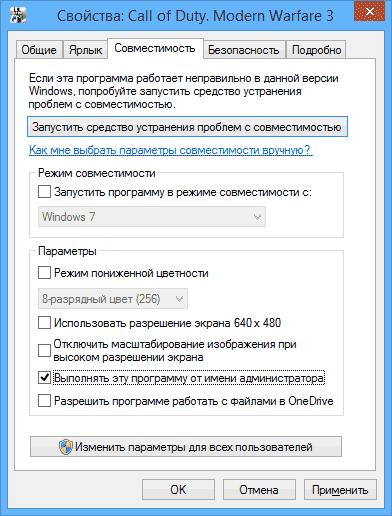
Task: Click Запустить средство устранения проблем с совместимостью
Action: (187, 127)
